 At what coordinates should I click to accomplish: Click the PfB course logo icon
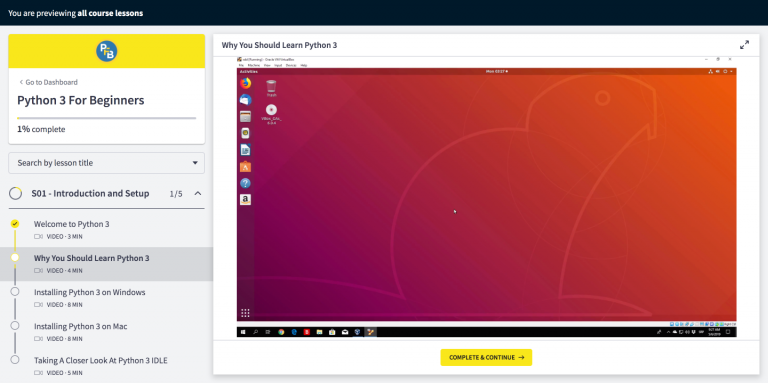coord(106,51)
